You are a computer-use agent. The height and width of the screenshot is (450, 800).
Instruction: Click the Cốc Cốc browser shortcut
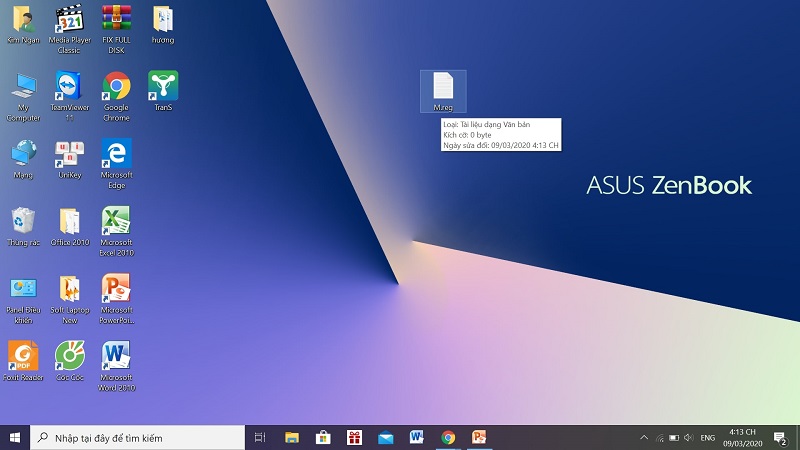click(x=69, y=361)
